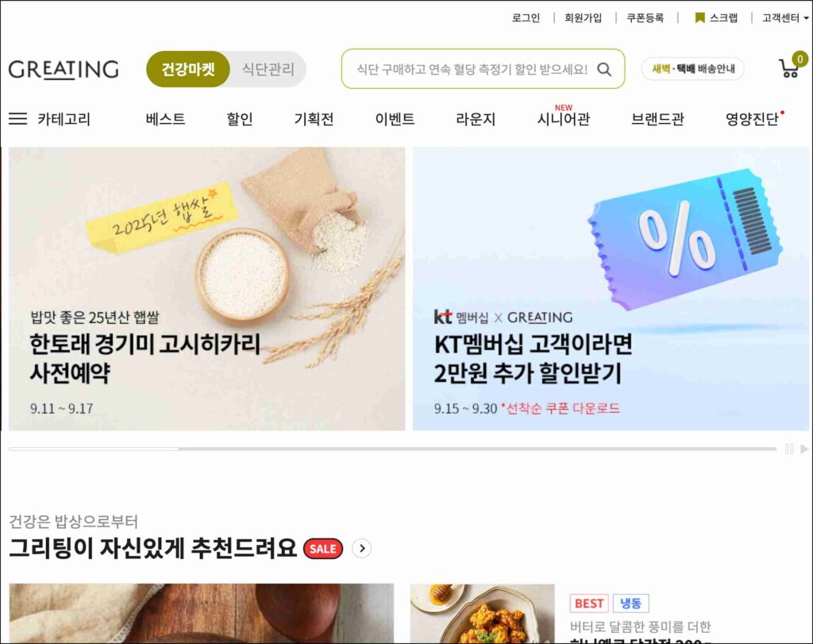Switch to 건강마켓 mode
This screenshot has height=644, width=813.
(x=188, y=69)
